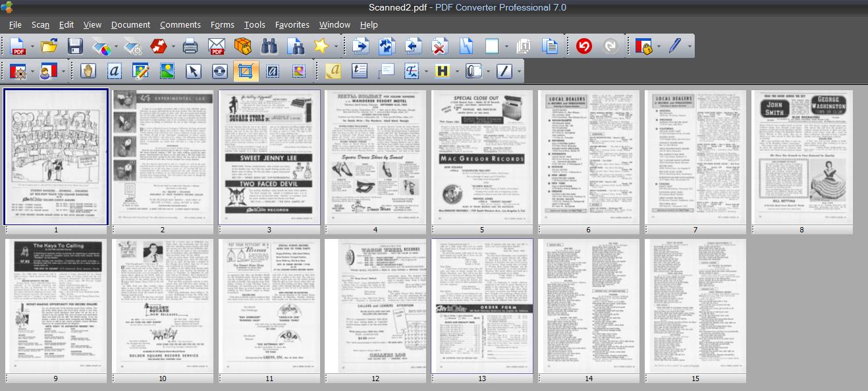This screenshot has width=868, height=391.
Task: Click the split document icon
Action: pos(466,46)
